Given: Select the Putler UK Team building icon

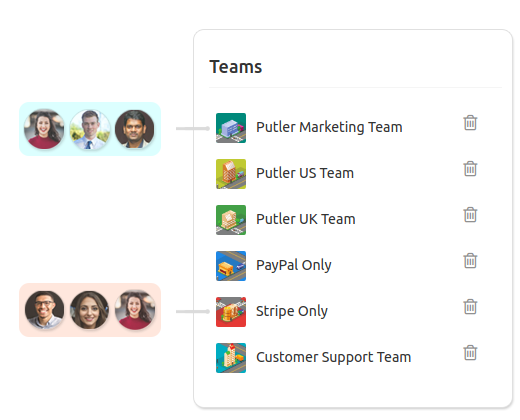Looking at the screenshot, I should [231, 220].
